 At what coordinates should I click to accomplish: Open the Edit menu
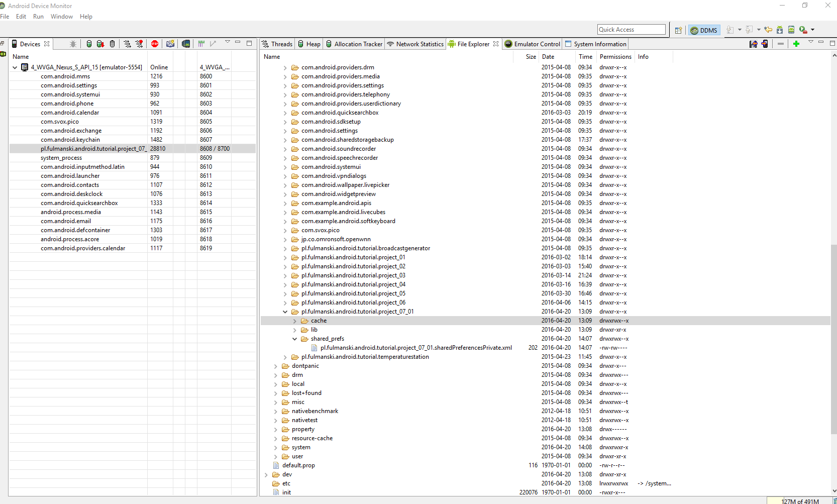(x=21, y=17)
